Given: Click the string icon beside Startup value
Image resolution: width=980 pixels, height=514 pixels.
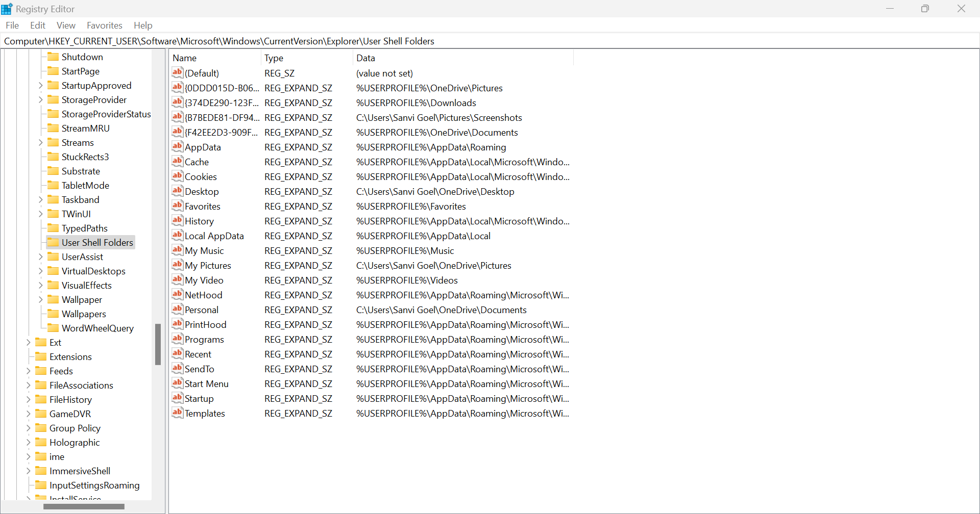Looking at the screenshot, I should tap(177, 398).
